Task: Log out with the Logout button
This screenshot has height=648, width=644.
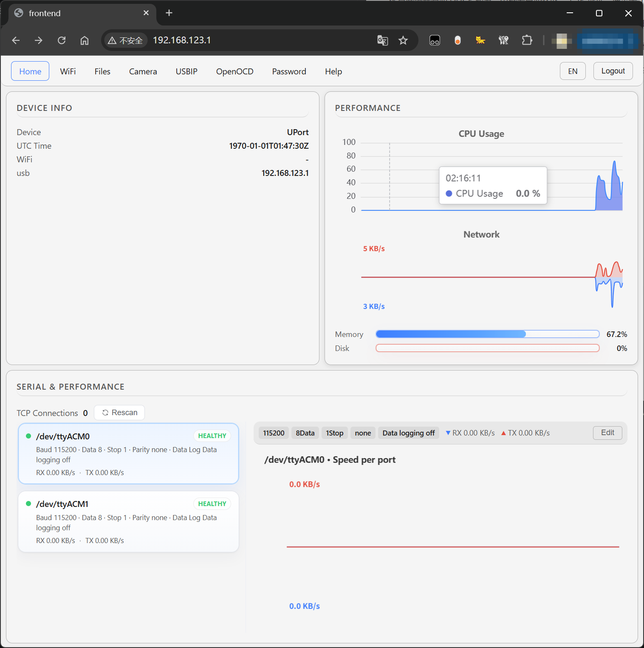Action: pos(613,71)
